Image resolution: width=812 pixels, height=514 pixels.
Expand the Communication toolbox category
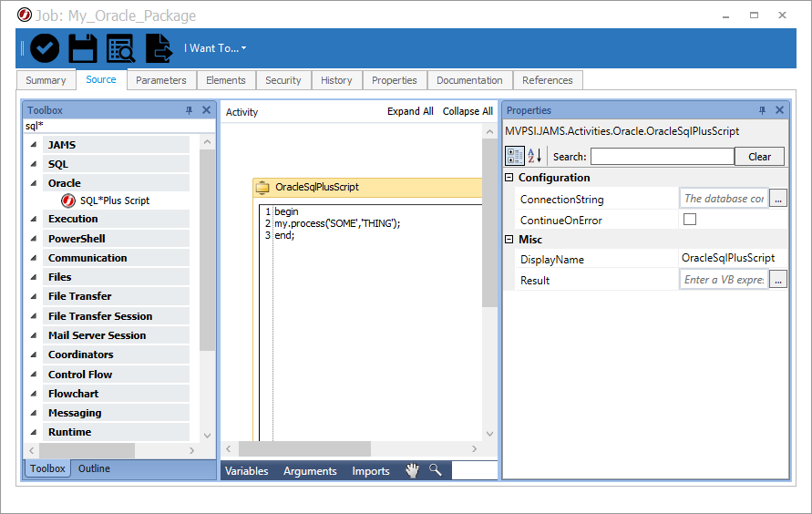point(33,258)
